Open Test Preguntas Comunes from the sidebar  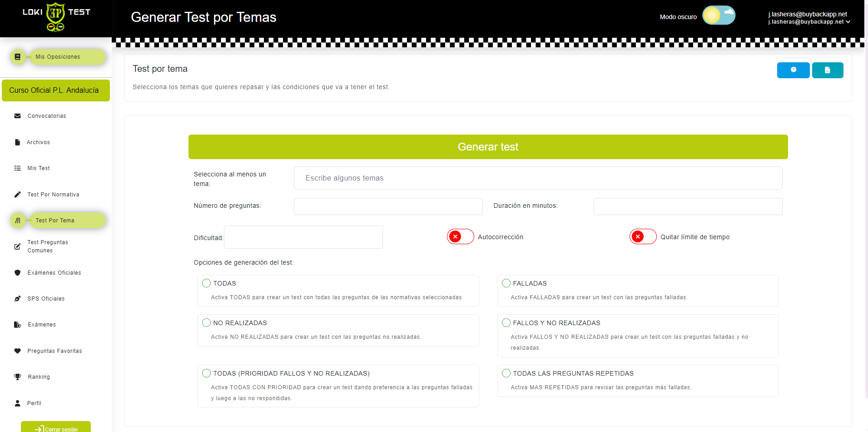point(48,246)
